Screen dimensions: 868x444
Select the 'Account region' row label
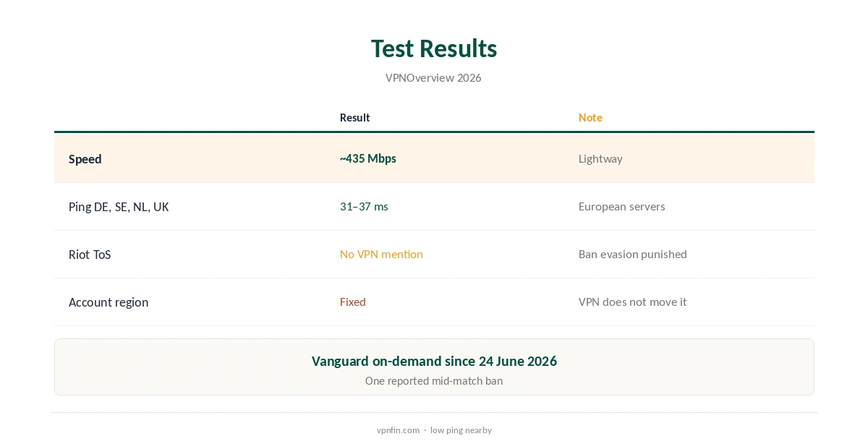[109, 302]
